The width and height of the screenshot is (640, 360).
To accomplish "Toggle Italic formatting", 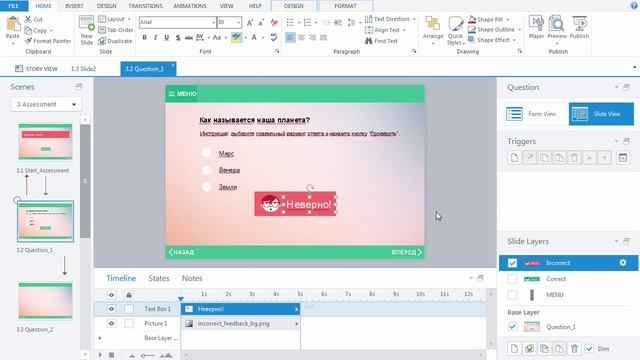I will (156, 38).
